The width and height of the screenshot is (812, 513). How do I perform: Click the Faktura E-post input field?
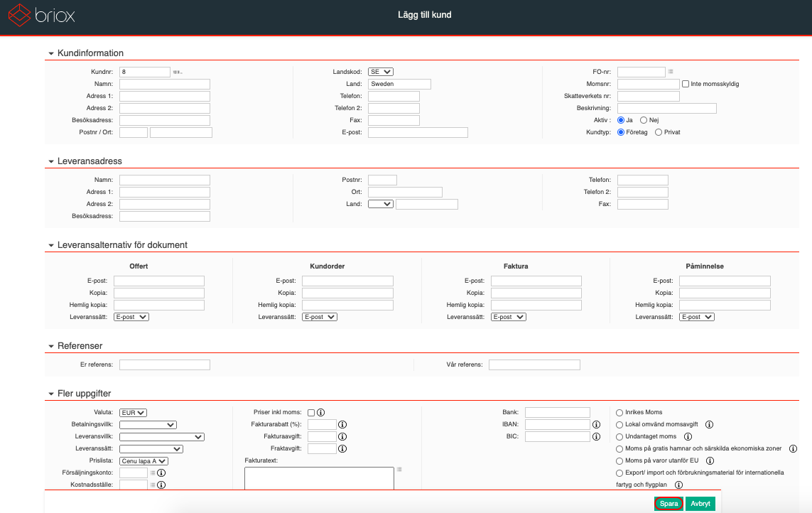536,281
